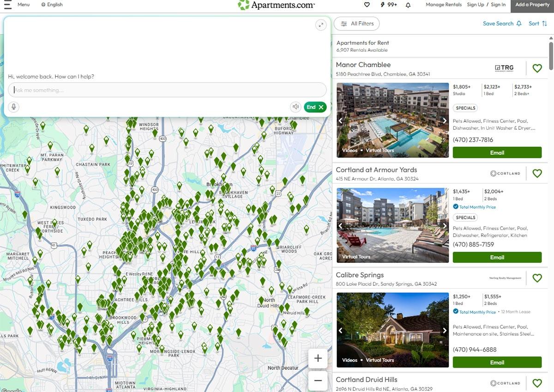The width and height of the screenshot is (554, 392).
Task: Select the $1,805+ Studio price
Action: 462,90
